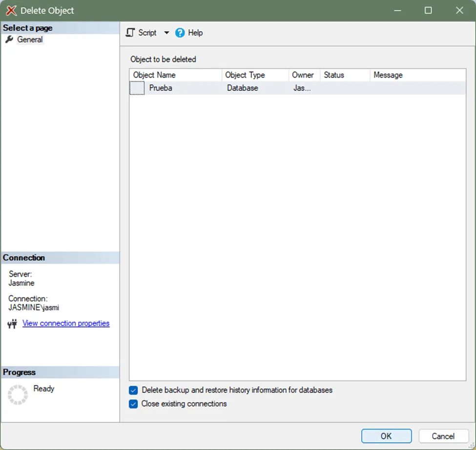The width and height of the screenshot is (476, 450).
Task: Select the General page in sidebar
Action: [x=30, y=40]
